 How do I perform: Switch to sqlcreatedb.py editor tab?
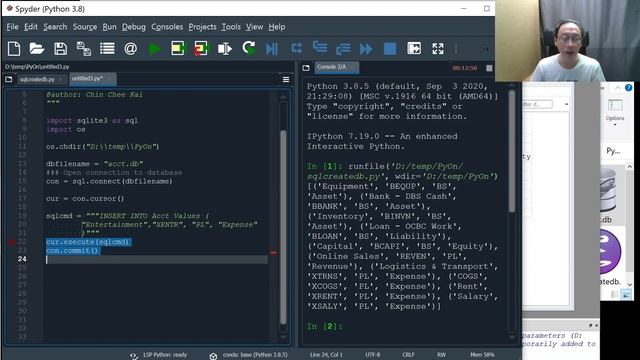click(x=41, y=79)
